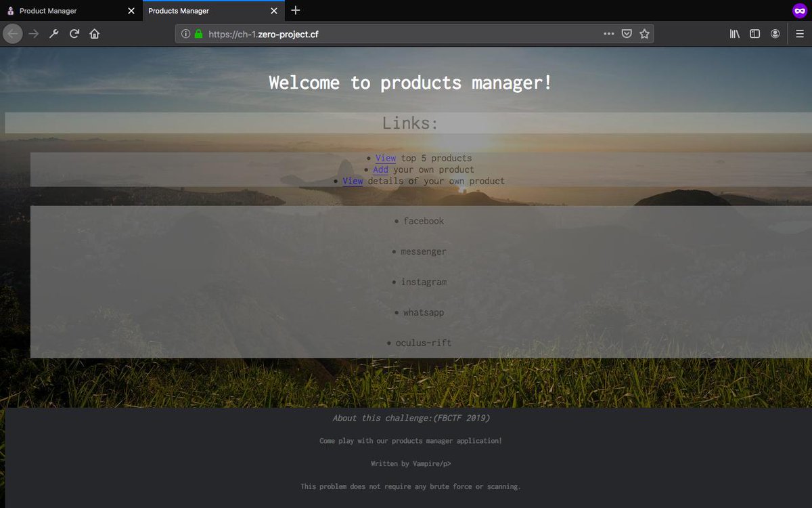Image resolution: width=812 pixels, height=508 pixels.
Task: Open a new tab with plus button
Action: 296,11
